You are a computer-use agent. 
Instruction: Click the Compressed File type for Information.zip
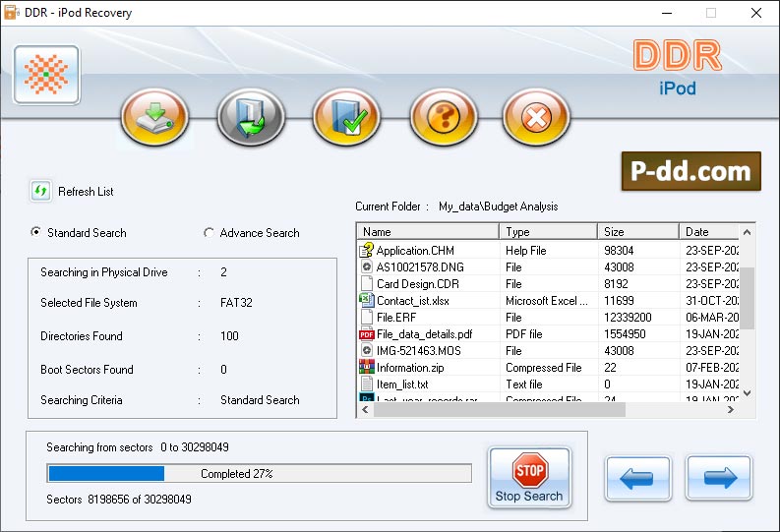(x=544, y=368)
